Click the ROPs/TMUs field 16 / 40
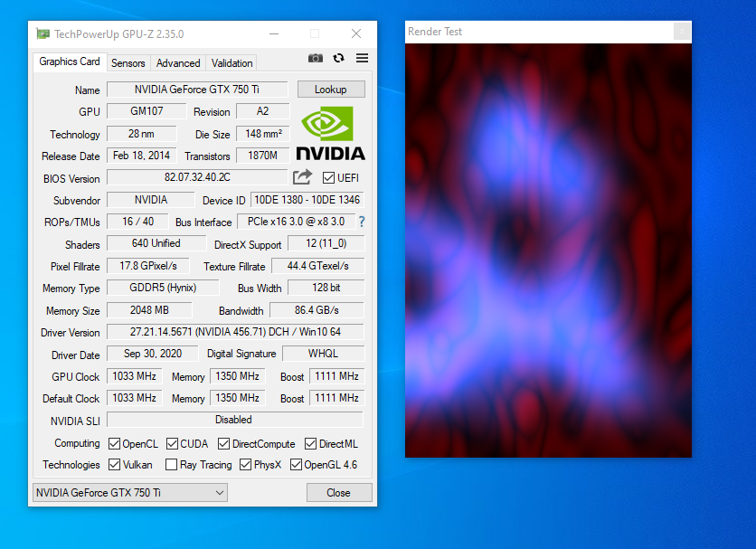The image size is (756, 549). point(137,222)
